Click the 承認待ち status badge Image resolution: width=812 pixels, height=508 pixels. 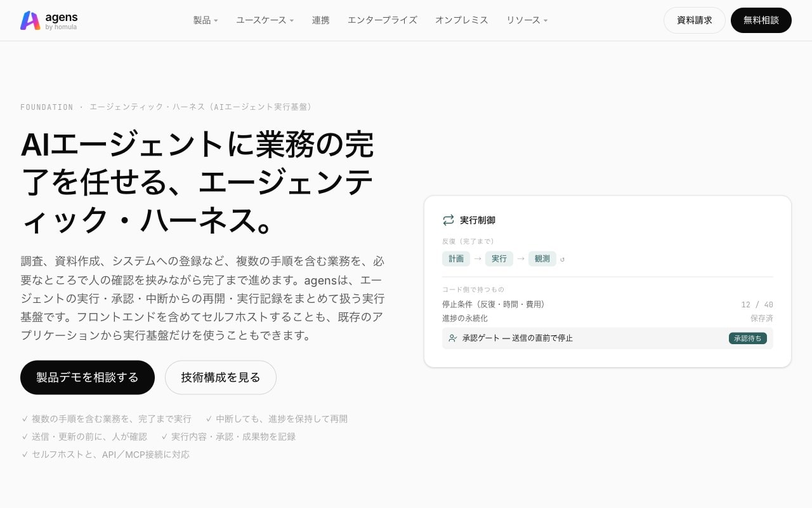pos(748,338)
